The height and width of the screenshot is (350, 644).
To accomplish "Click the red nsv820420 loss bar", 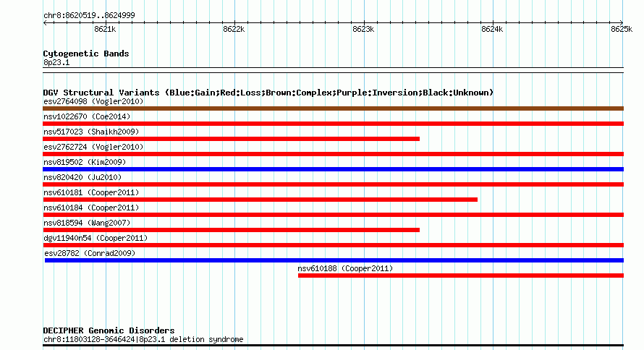I will click(333, 184).
